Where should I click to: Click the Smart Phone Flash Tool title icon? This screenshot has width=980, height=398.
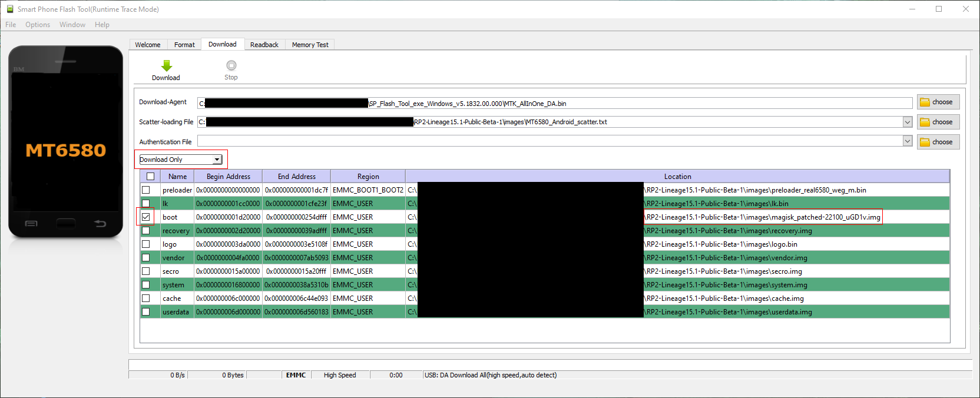9,9
